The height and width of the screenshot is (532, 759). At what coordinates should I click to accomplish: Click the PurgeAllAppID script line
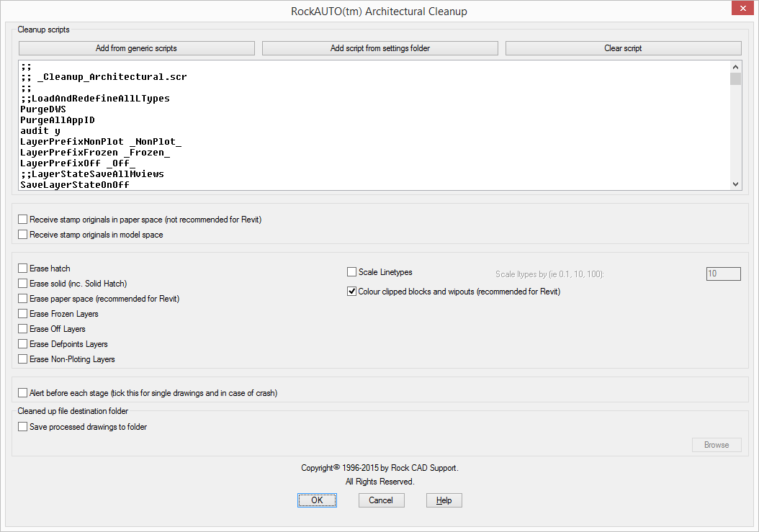pyautogui.click(x=58, y=120)
